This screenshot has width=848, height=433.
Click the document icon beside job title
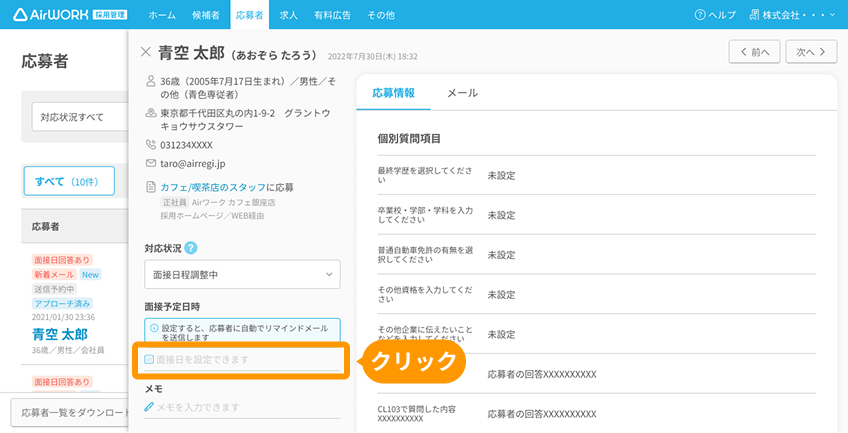point(151,187)
